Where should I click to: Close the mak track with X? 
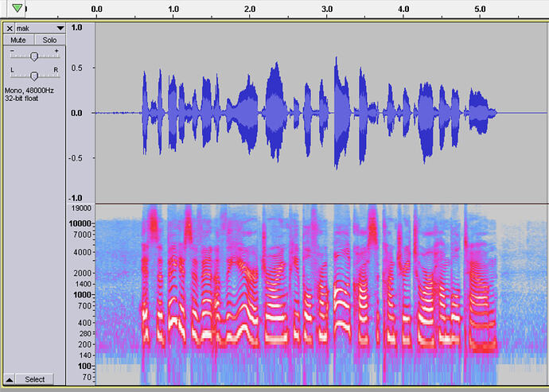(x=10, y=29)
